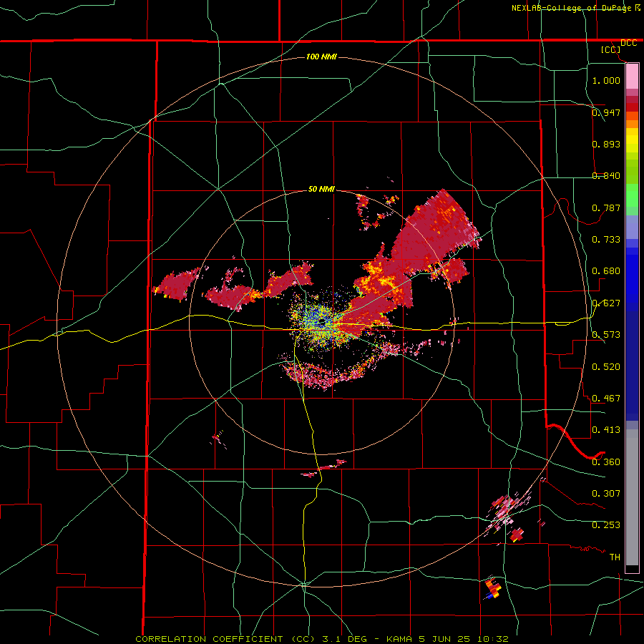Screen dimensions: 644x644
Task: Click the 0.840 scale value
Action: tap(606, 176)
